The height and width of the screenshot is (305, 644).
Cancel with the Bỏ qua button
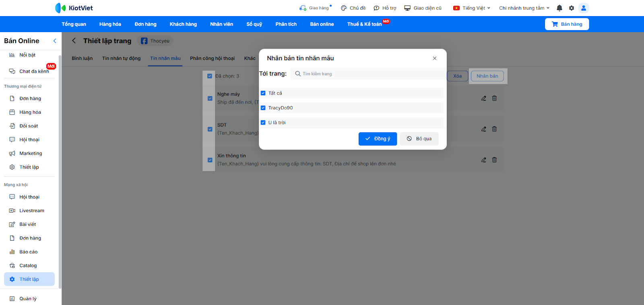click(x=419, y=139)
